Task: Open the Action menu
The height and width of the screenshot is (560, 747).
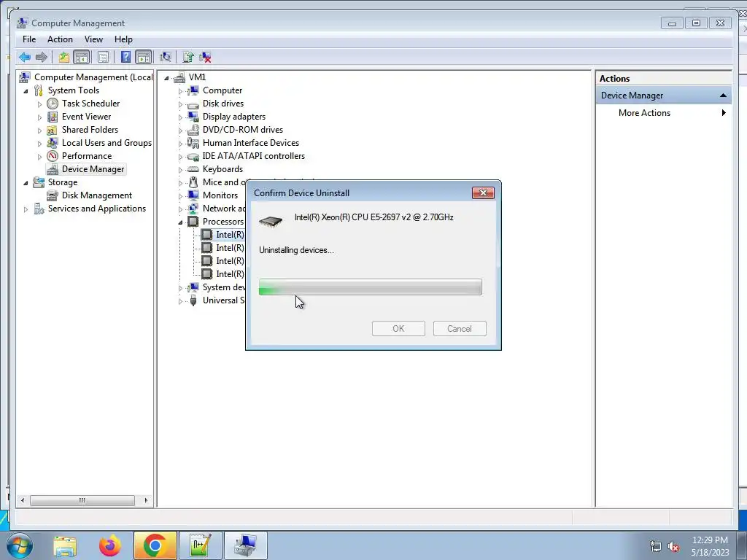Action: coord(60,39)
